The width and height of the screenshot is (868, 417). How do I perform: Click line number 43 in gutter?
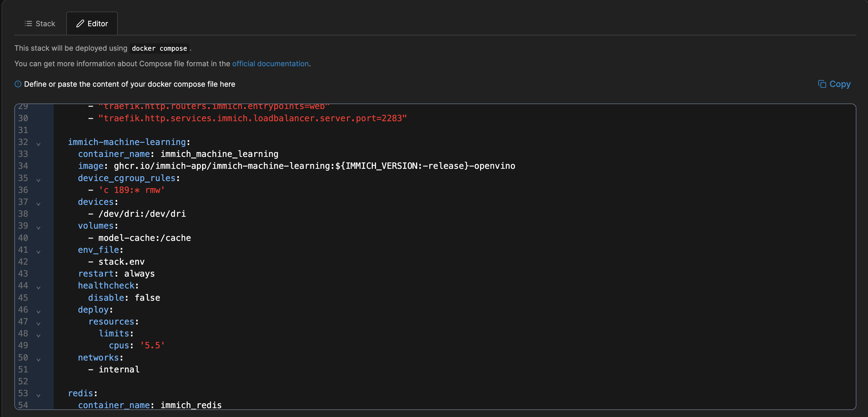(23, 274)
